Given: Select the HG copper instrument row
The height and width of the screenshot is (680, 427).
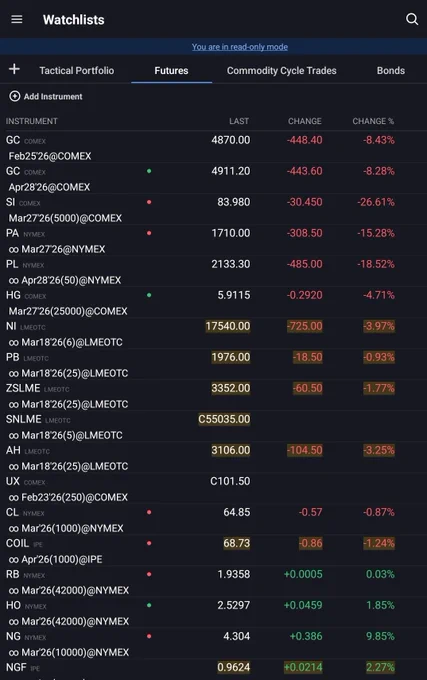Looking at the screenshot, I should point(213,303).
